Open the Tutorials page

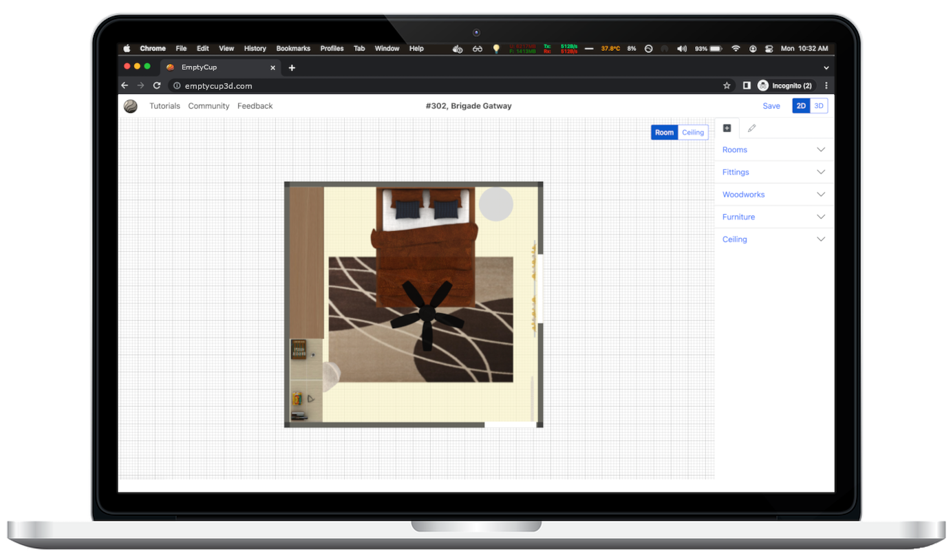[164, 106]
